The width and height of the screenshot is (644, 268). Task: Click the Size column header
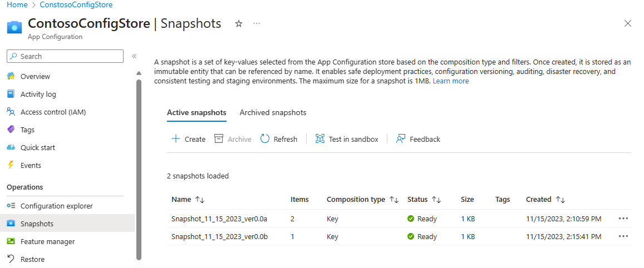click(x=468, y=200)
